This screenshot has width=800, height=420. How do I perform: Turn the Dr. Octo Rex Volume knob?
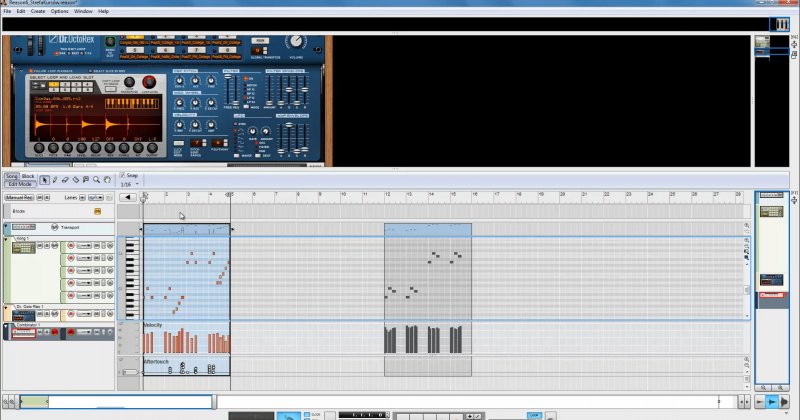click(296, 43)
